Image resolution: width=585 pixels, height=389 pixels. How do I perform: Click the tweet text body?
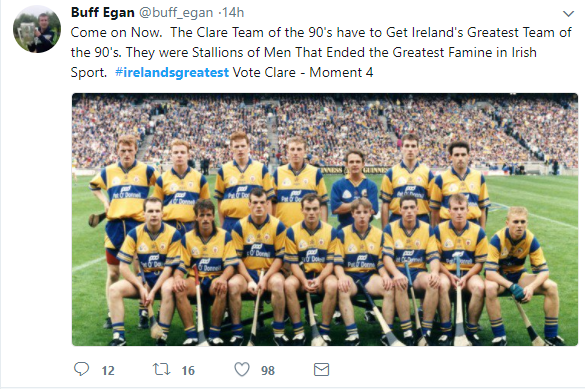click(321, 52)
